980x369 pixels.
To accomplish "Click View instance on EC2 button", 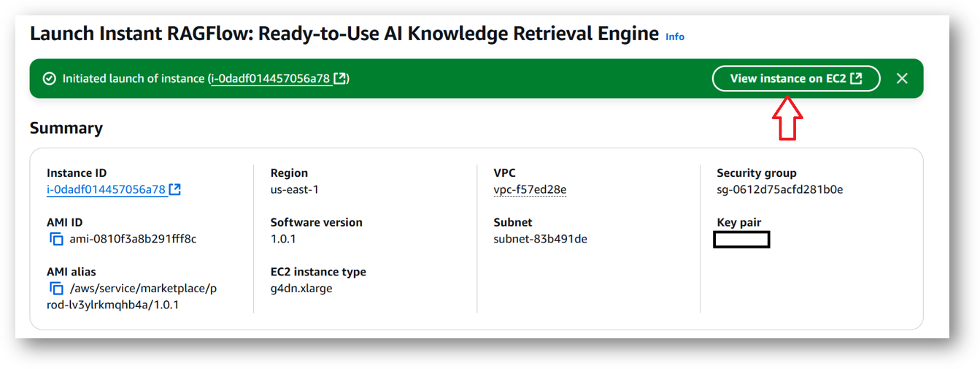I will [x=795, y=78].
